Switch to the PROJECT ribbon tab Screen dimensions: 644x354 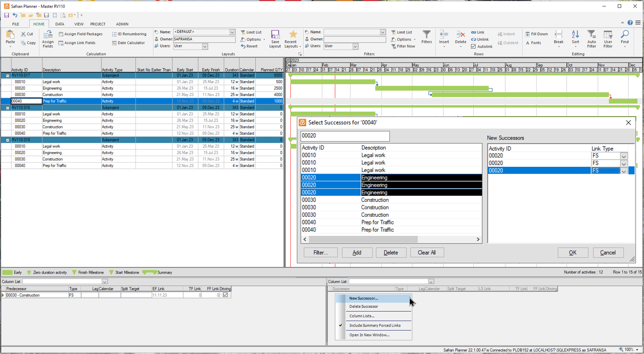[98, 24]
